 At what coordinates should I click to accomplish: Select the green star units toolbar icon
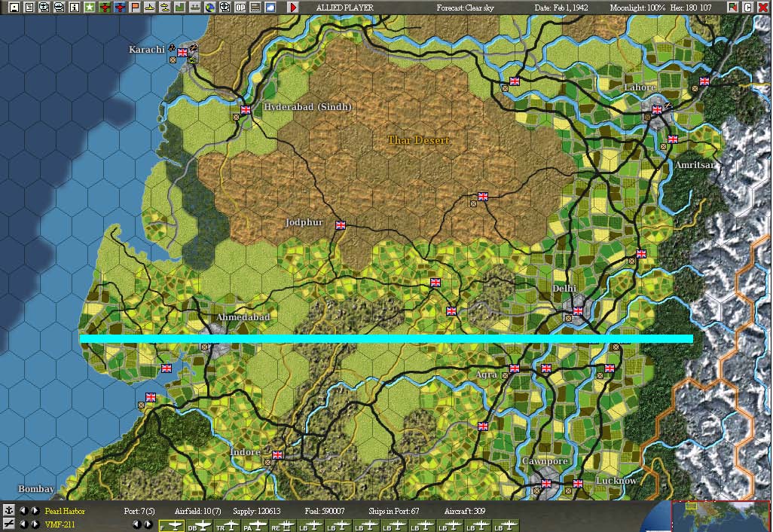pyautogui.click(x=89, y=7)
